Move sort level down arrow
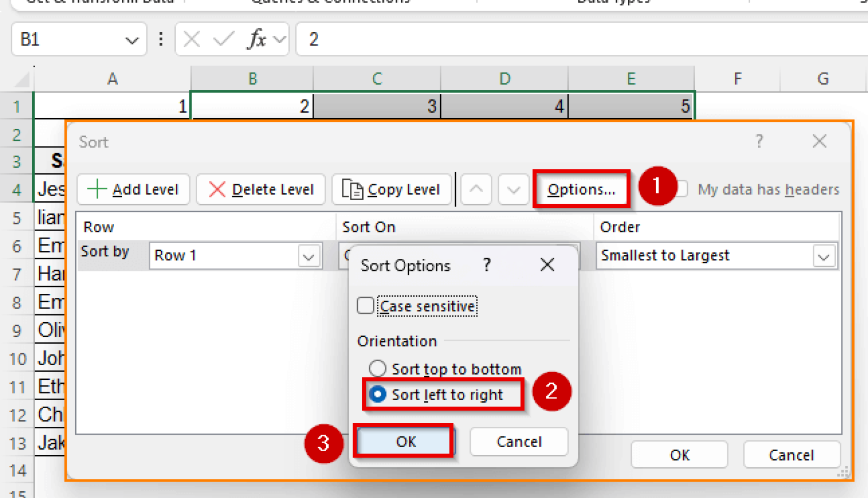Viewport: 868px width, 498px height. pos(514,189)
